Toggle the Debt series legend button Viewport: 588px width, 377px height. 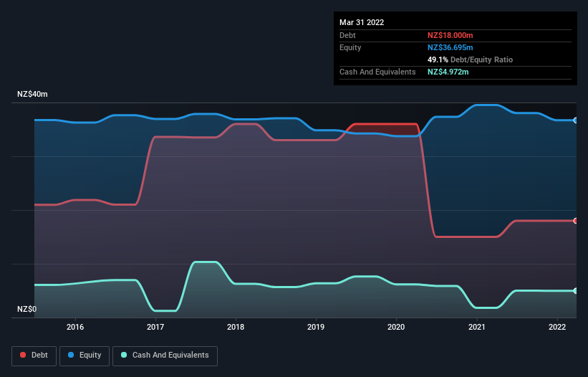(x=34, y=355)
